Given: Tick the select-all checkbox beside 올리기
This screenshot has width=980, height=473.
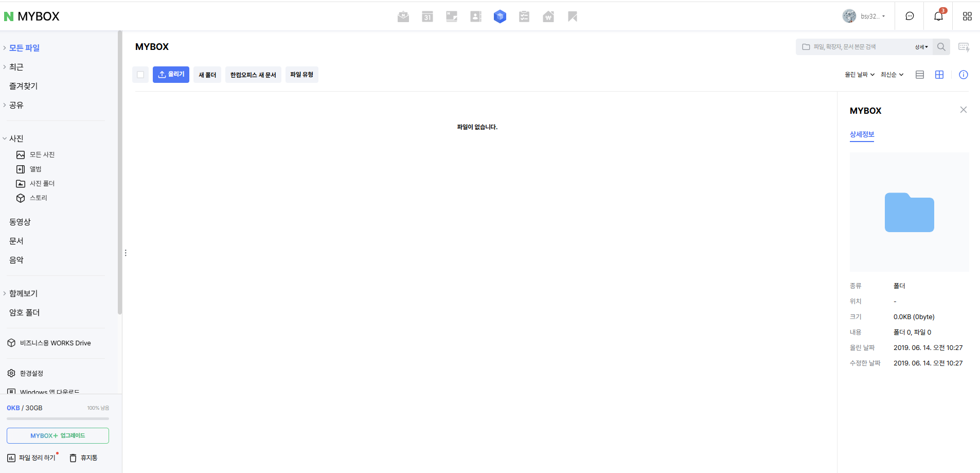Looking at the screenshot, I should point(140,75).
